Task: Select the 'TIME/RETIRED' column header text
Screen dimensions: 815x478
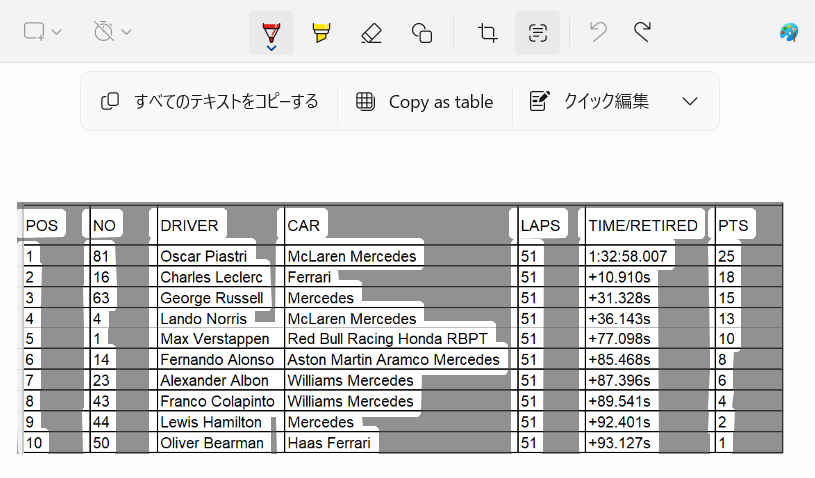Action: (x=643, y=225)
